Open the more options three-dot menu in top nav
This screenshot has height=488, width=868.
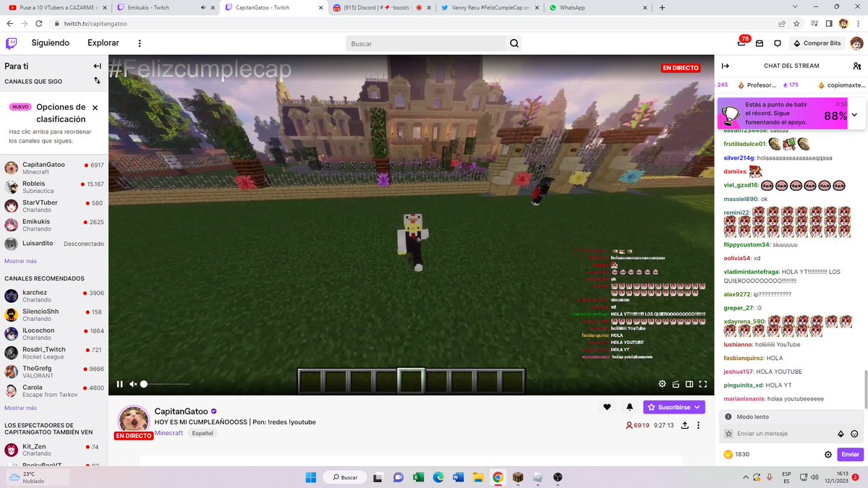click(140, 43)
